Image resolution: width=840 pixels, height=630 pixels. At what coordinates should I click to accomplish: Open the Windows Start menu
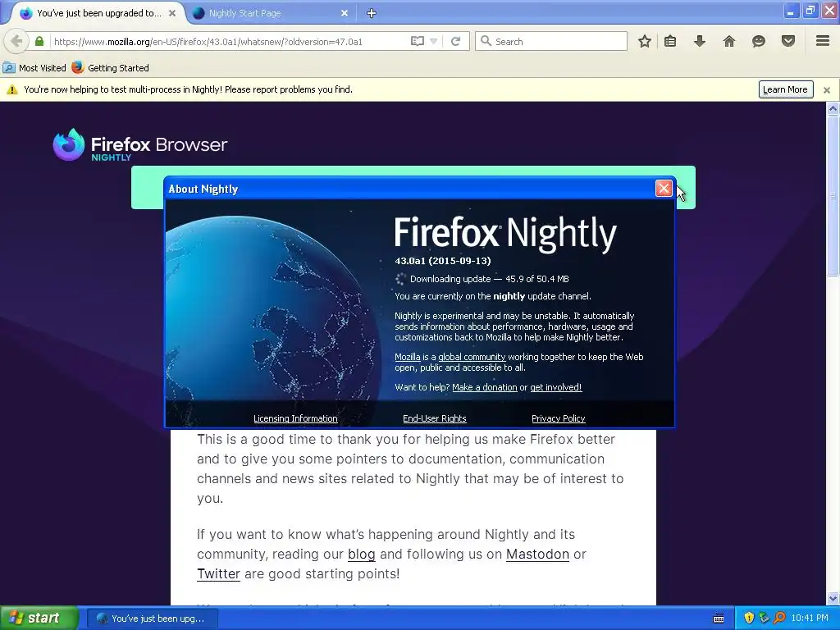tap(39, 619)
